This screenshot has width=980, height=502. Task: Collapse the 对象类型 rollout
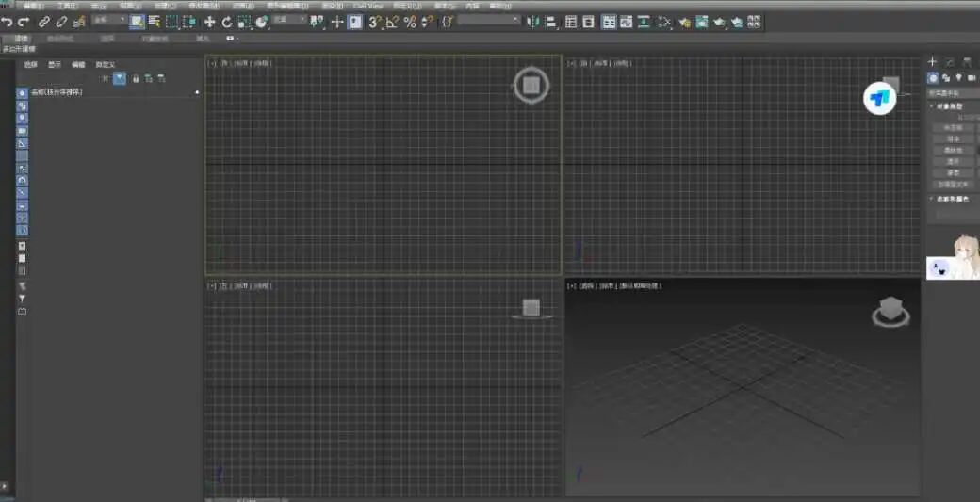click(949, 106)
